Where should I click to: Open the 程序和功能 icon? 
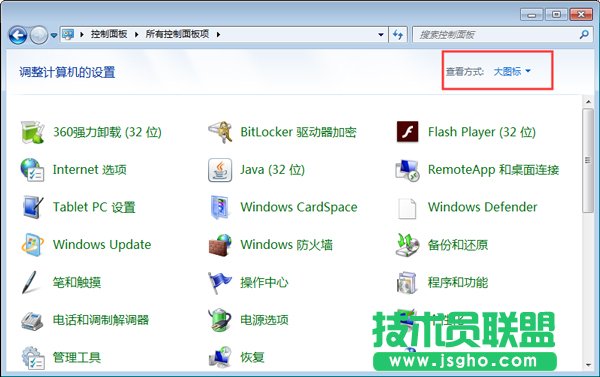407,282
